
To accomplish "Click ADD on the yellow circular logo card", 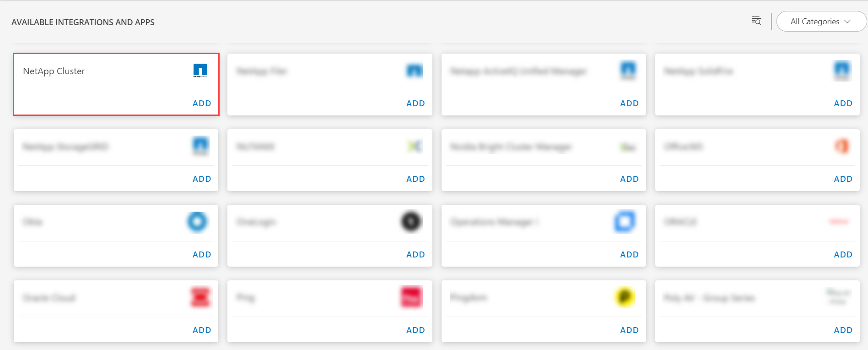I will (x=629, y=330).
